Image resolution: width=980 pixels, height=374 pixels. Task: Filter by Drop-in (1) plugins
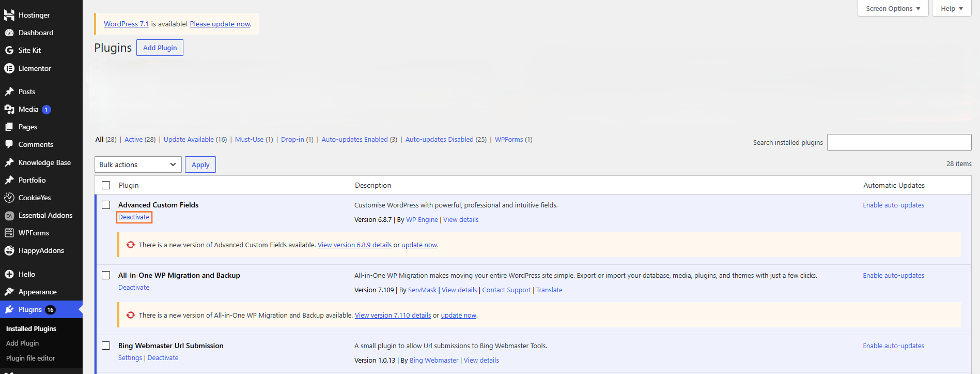(x=297, y=139)
